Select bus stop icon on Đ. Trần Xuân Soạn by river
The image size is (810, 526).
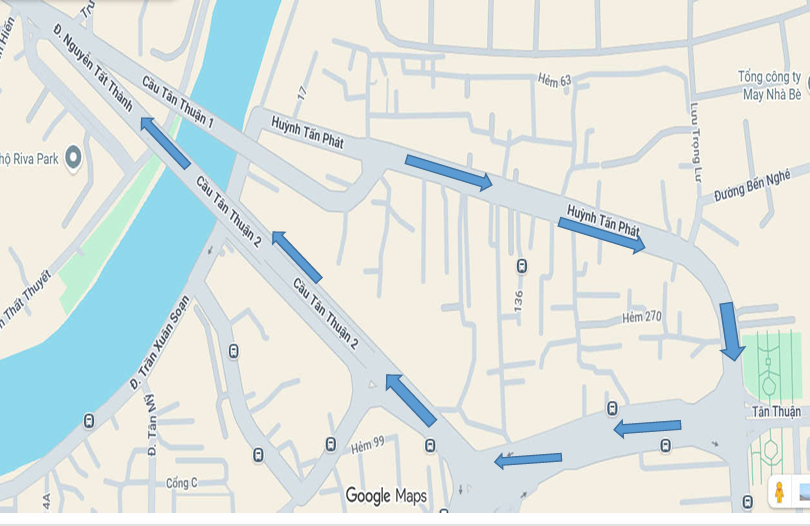[x=89, y=420]
